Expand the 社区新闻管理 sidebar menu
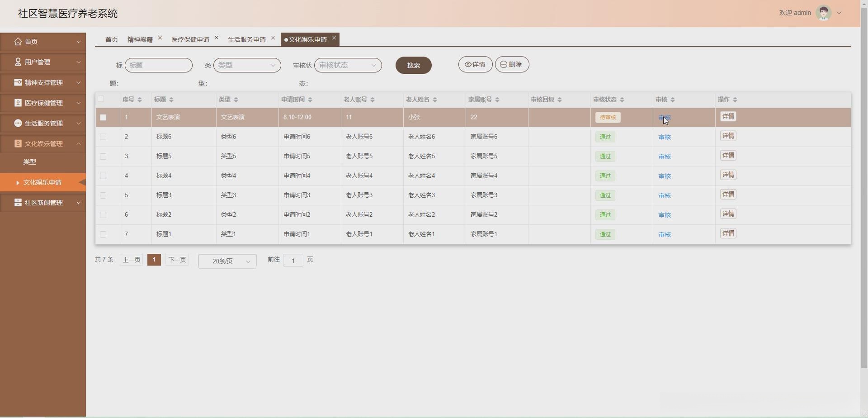The image size is (868, 418). click(x=79, y=203)
